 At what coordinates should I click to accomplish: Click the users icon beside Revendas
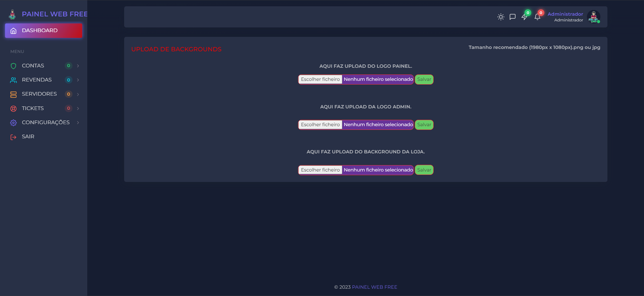click(x=14, y=80)
